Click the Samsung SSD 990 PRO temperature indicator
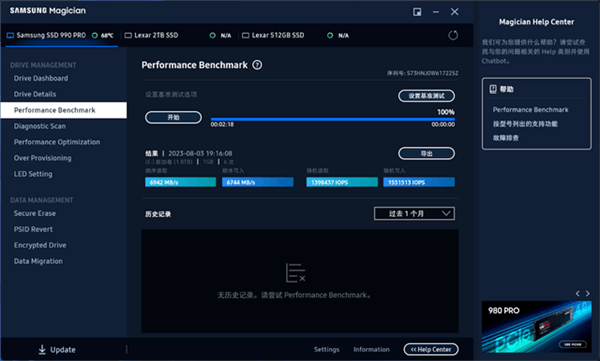This screenshot has height=361, width=600. (103, 36)
